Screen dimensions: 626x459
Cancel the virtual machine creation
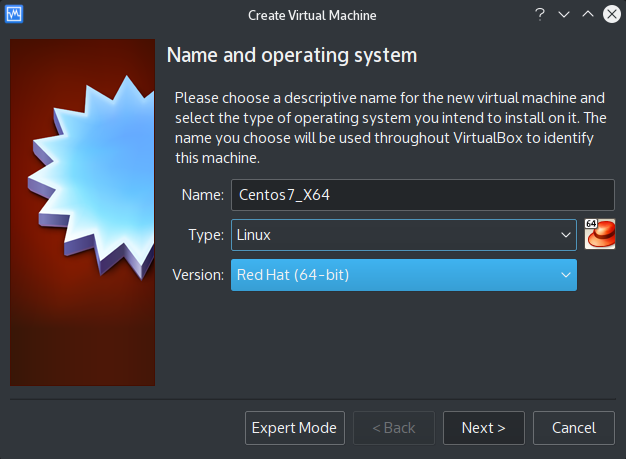pyautogui.click(x=574, y=428)
